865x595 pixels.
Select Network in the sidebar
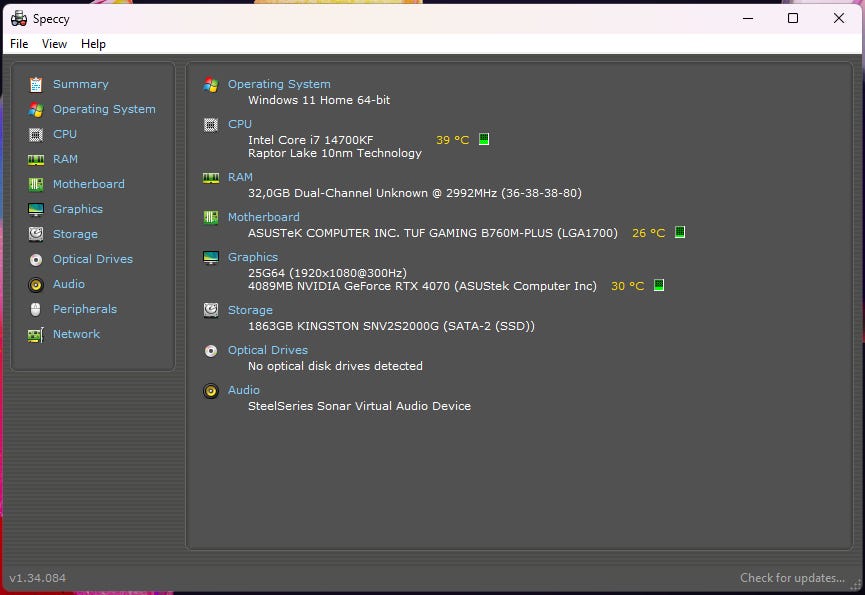(x=76, y=334)
